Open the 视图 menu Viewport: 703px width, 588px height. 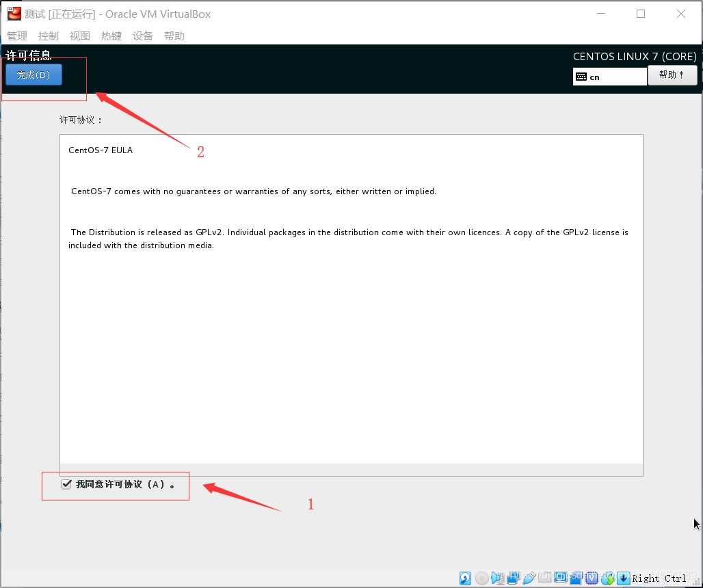pyautogui.click(x=80, y=36)
